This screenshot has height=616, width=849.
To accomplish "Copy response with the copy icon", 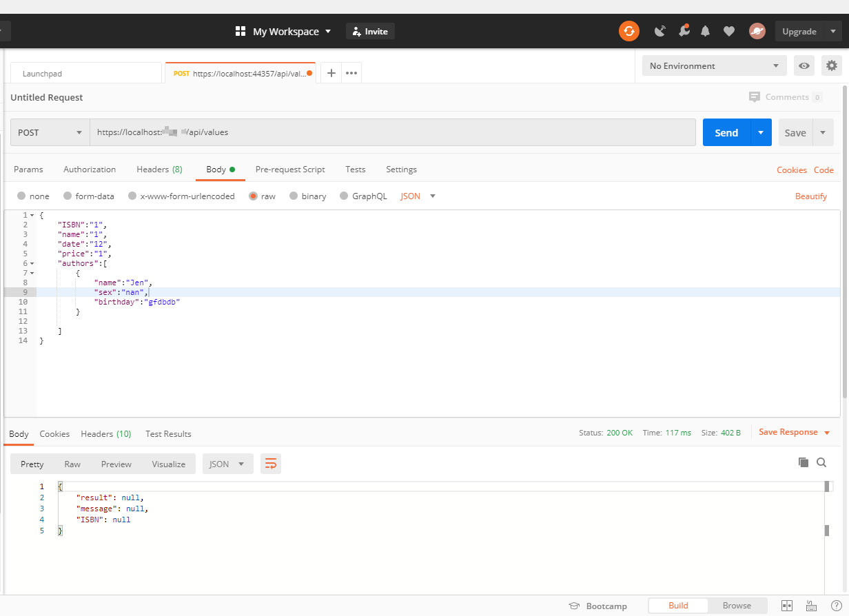I will (x=803, y=462).
